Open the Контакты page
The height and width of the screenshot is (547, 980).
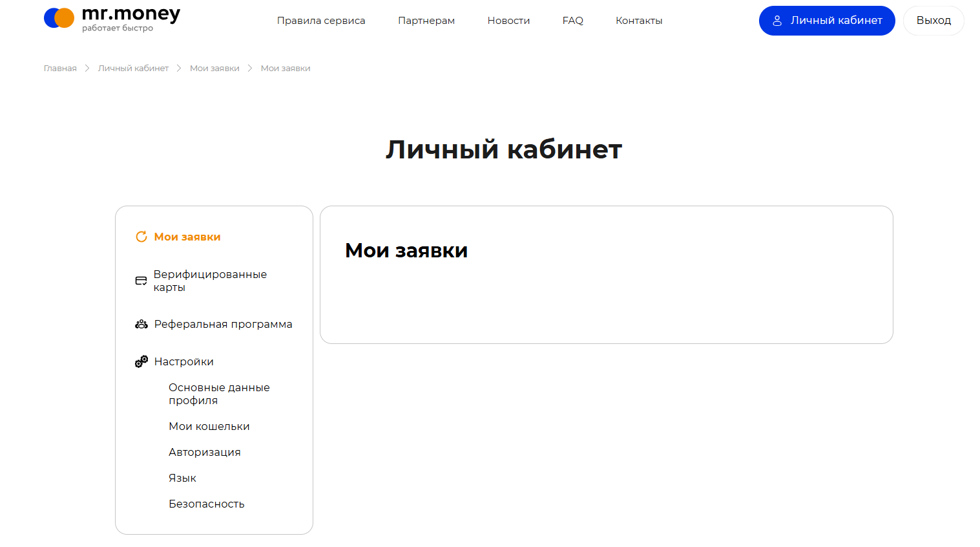pos(639,21)
